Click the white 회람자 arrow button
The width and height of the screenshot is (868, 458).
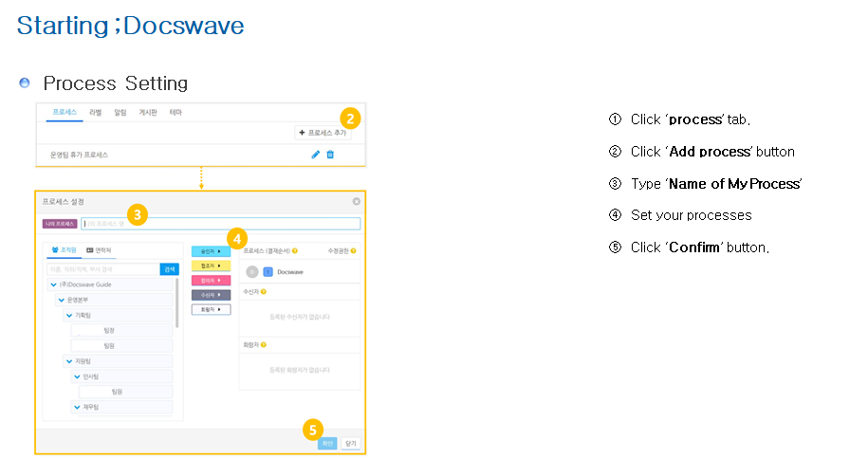(x=211, y=310)
